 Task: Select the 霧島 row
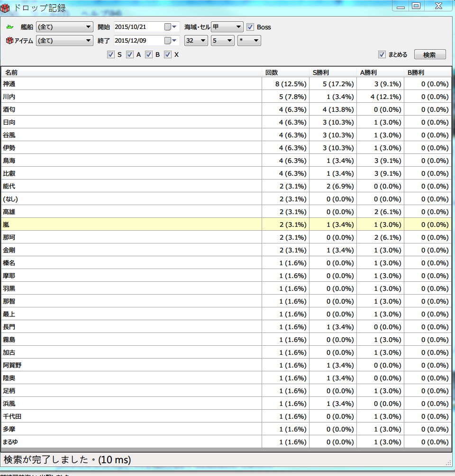[x=226, y=340]
